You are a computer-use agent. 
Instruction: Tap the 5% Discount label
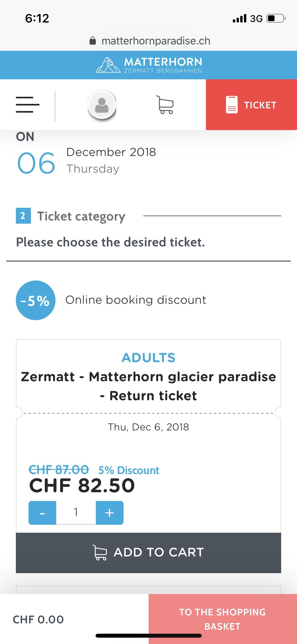pos(129,471)
